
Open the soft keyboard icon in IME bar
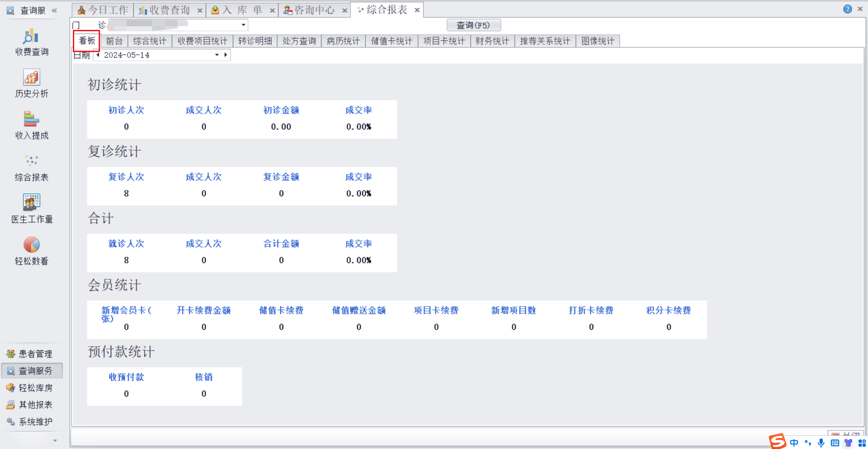pyautogui.click(x=835, y=443)
